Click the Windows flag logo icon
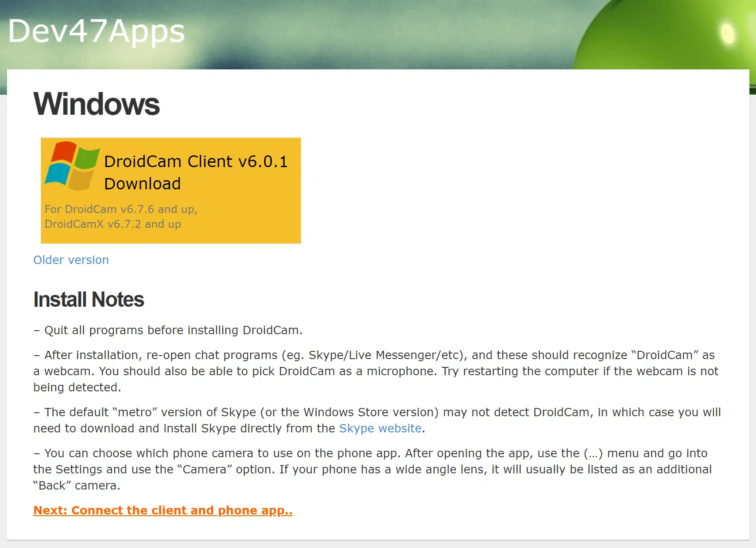The width and height of the screenshot is (756, 548). click(72, 166)
